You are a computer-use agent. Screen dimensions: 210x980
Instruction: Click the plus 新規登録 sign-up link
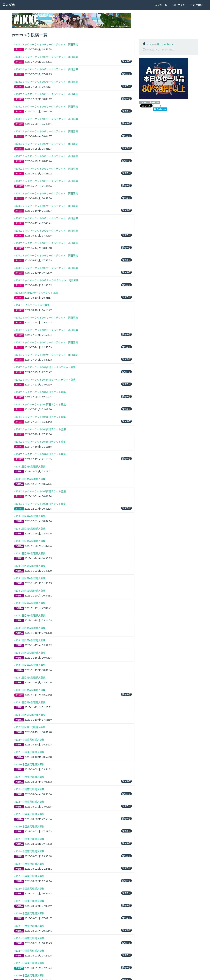pos(196,5)
